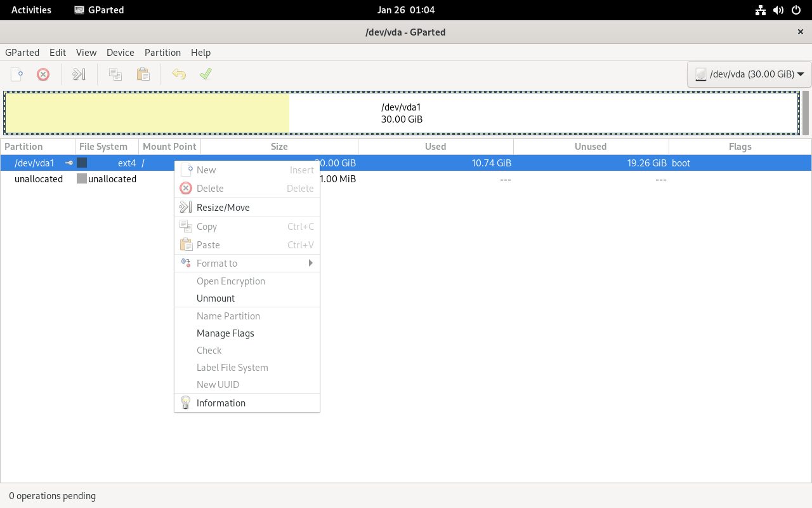Image resolution: width=812 pixels, height=508 pixels.
Task: Click the Unused column header
Action: coord(590,147)
